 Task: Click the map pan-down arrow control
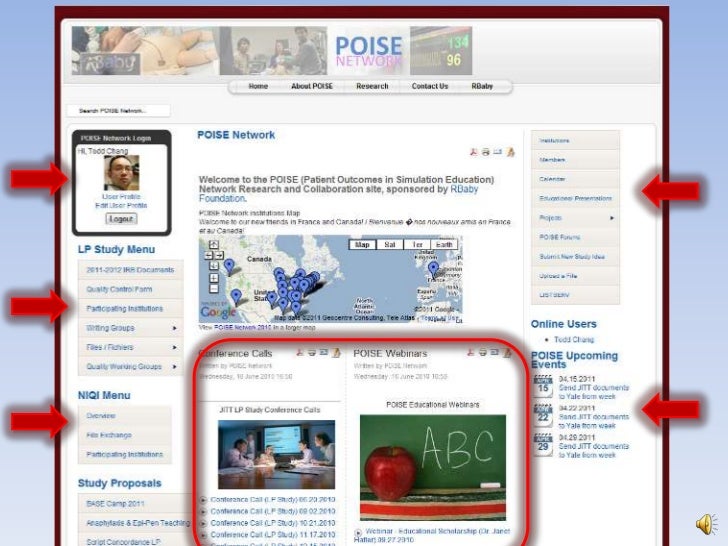pyautogui.click(x=214, y=266)
